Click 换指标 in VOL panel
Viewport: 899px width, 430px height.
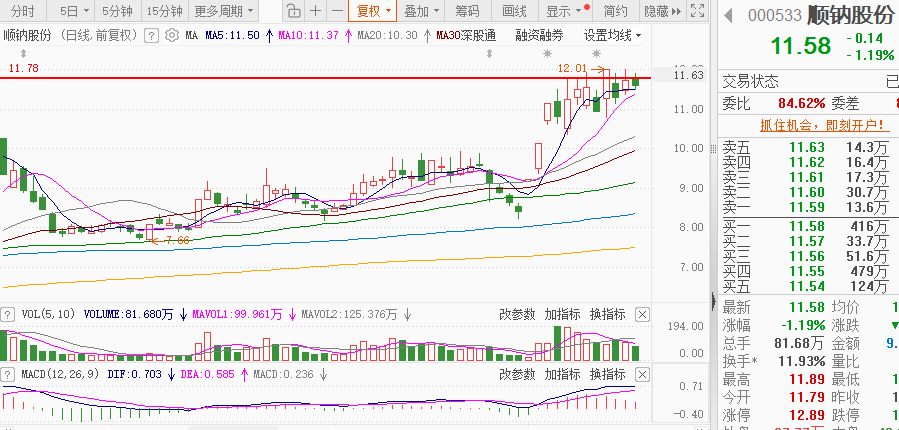(x=607, y=314)
